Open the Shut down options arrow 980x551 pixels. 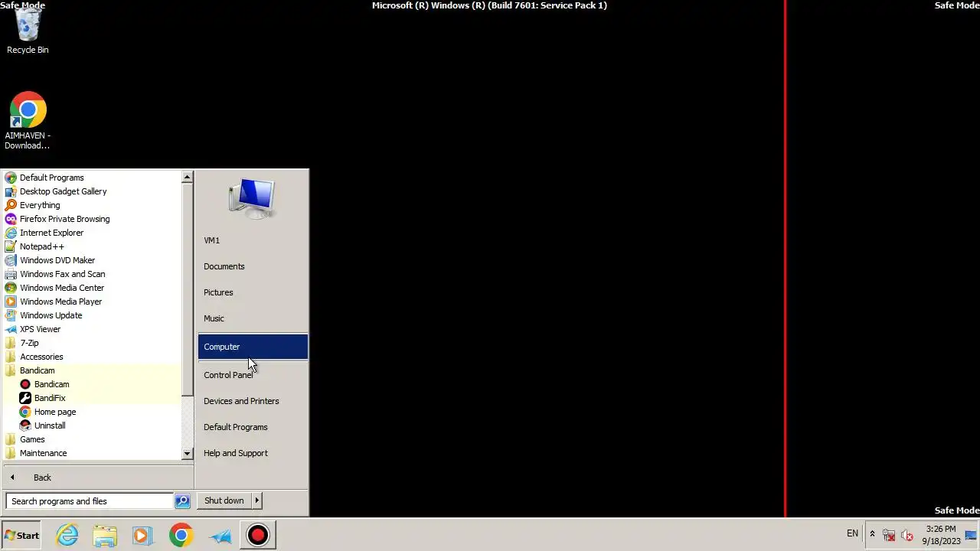(x=256, y=500)
